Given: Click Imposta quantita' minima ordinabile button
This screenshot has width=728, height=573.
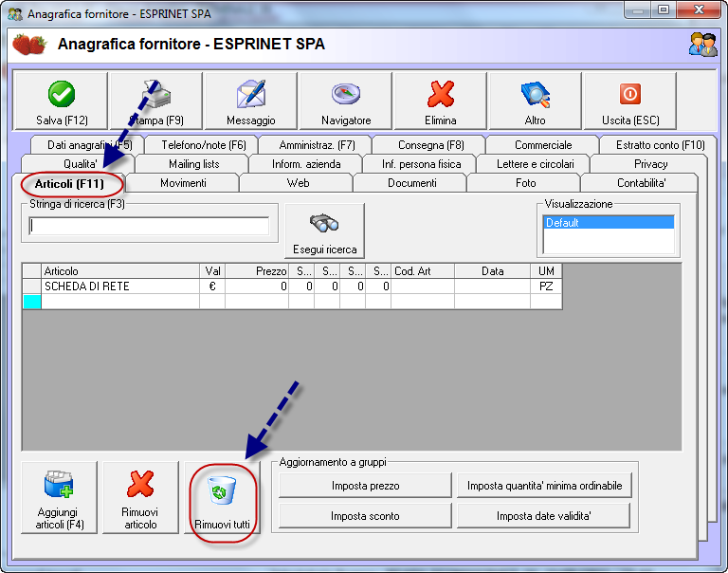Looking at the screenshot, I should [x=544, y=486].
